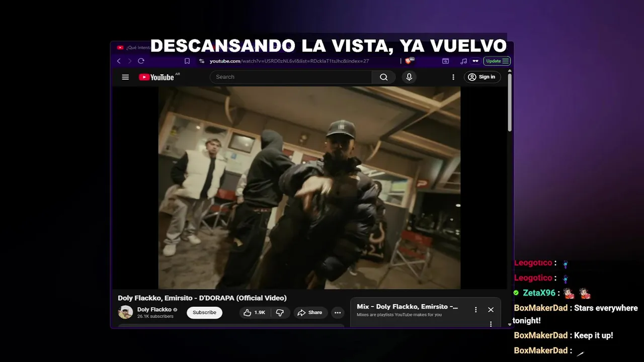Open the glasses icon in the browser toolbar
Screen dimensions: 644x362
pyautogui.click(x=475, y=61)
